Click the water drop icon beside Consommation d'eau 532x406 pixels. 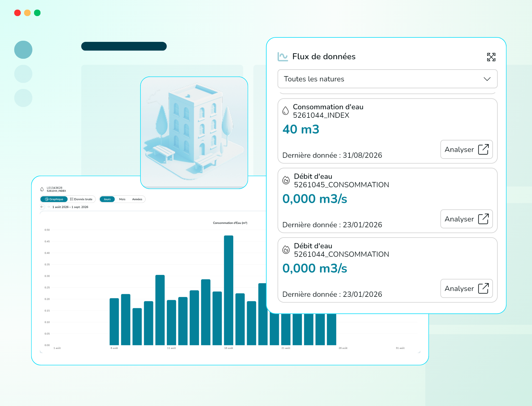[x=285, y=111]
